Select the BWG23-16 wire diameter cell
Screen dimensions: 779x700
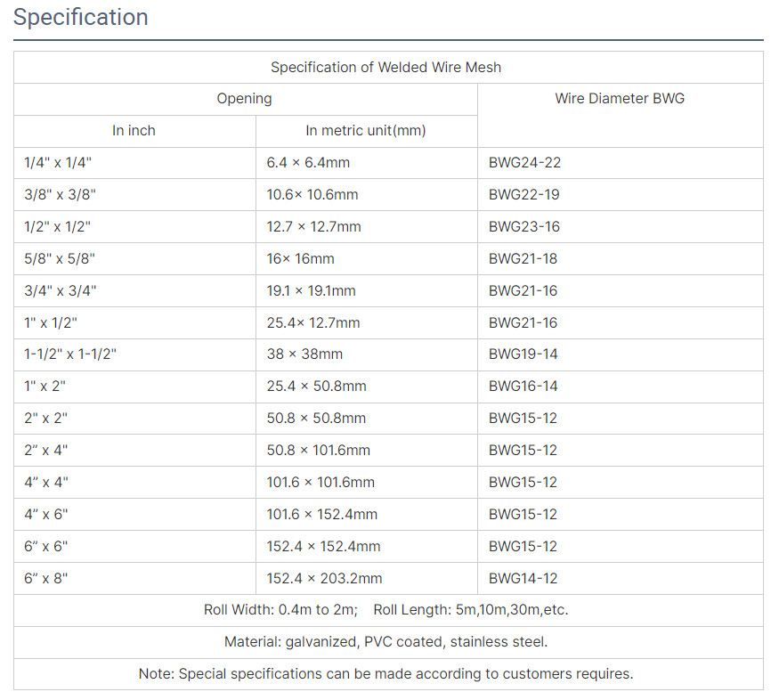pos(524,227)
